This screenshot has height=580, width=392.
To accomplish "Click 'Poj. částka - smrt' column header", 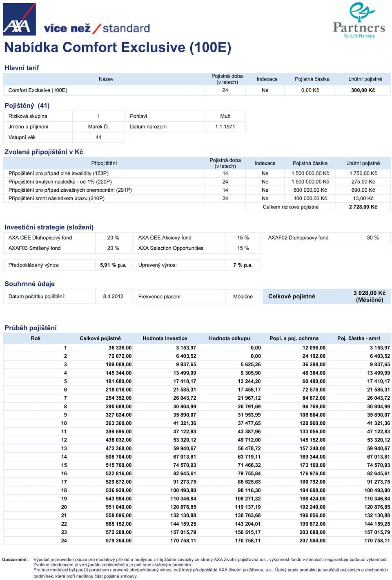I will (359, 338).
